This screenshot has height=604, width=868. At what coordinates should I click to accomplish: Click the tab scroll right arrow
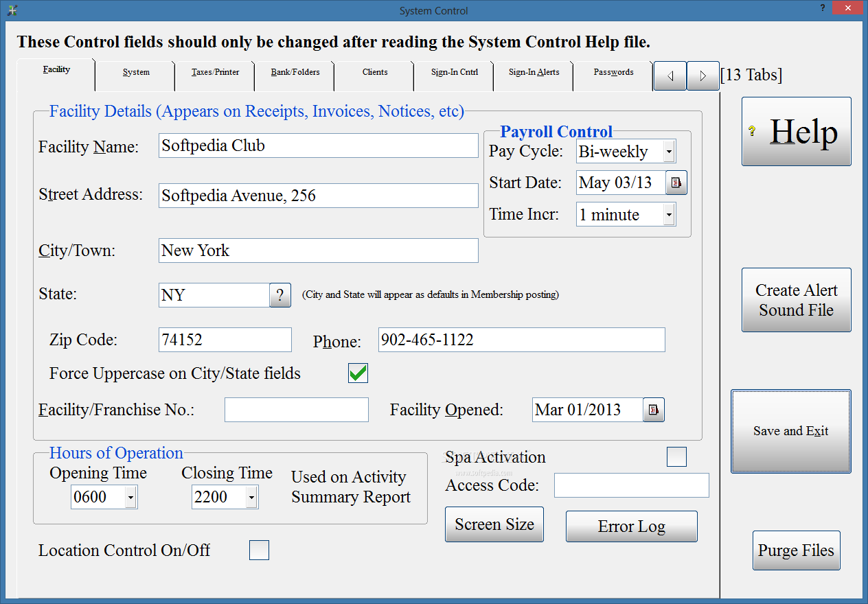click(x=703, y=75)
